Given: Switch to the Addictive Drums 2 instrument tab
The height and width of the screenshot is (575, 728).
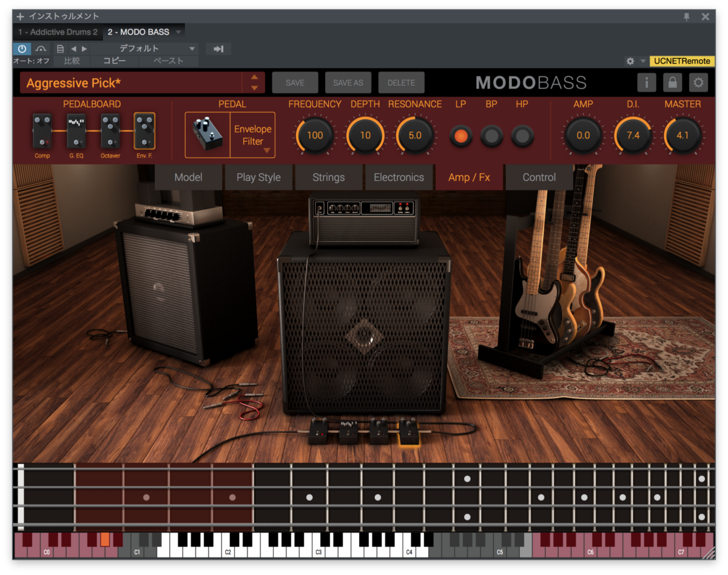Looking at the screenshot, I should 58,32.
